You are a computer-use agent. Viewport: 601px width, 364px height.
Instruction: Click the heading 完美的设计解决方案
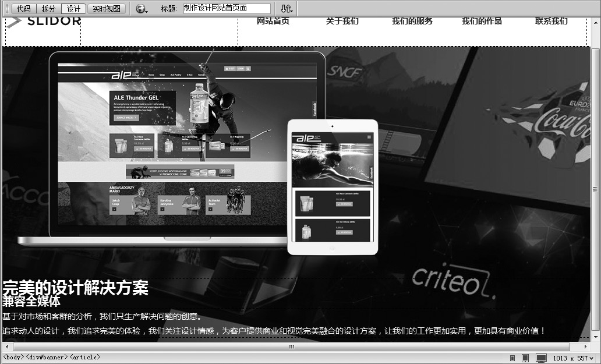pyautogui.click(x=75, y=288)
